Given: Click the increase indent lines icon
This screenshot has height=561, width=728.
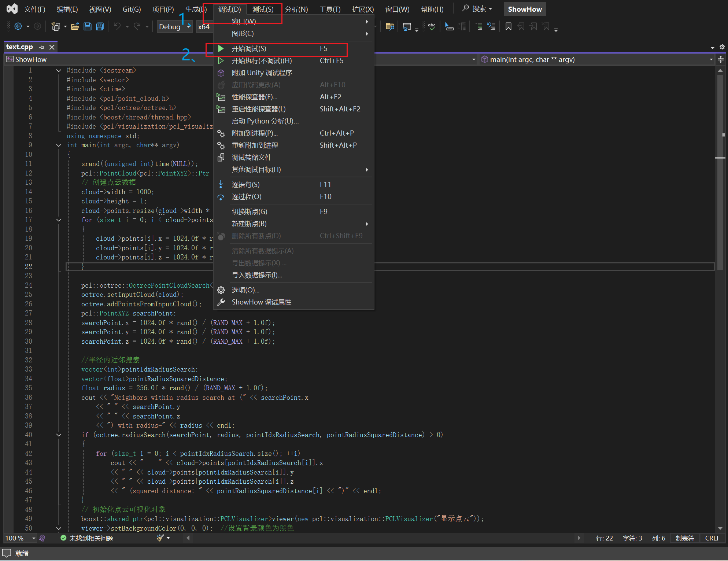Looking at the screenshot, I should coord(478,26).
